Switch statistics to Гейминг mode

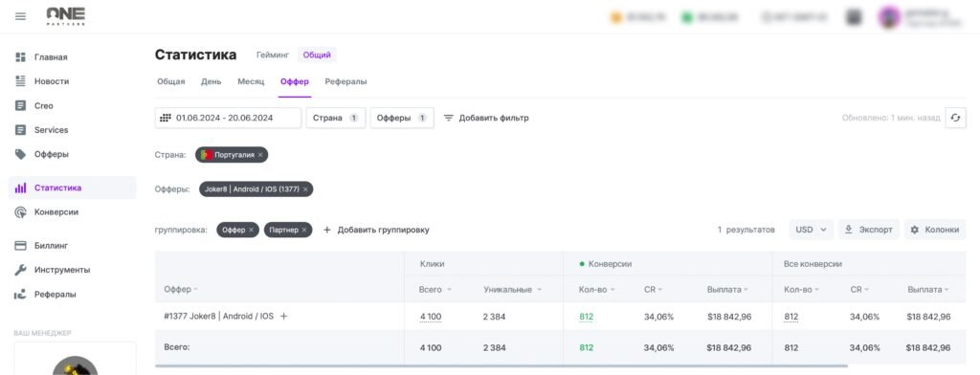pyautogui.click(x=273, y=55)
